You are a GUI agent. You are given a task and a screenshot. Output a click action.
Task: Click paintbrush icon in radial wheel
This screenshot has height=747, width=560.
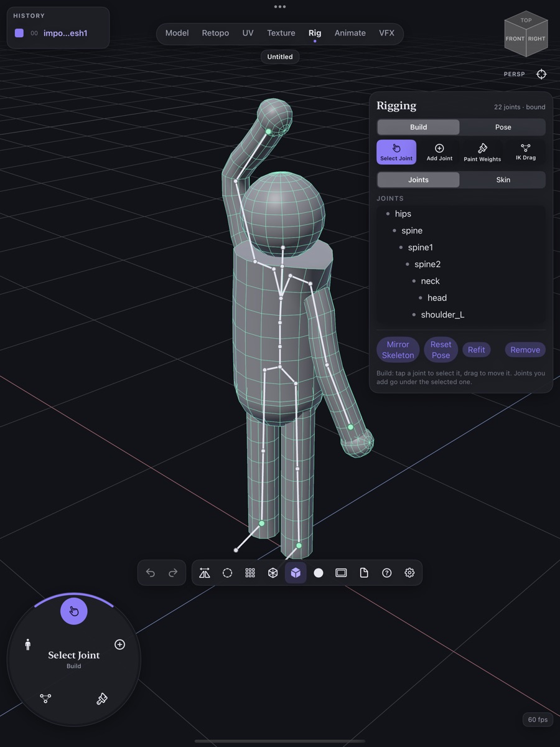click(102, 698)
